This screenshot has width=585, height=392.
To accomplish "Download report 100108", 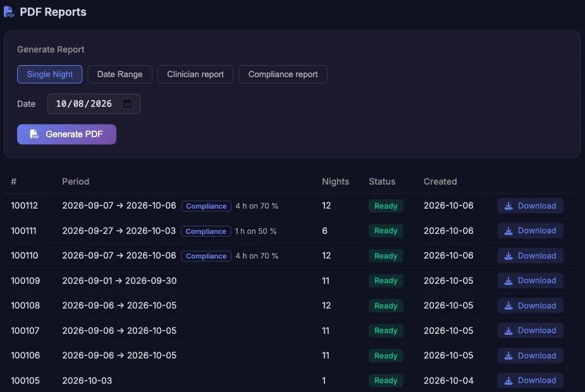I will tap(530, 306).
